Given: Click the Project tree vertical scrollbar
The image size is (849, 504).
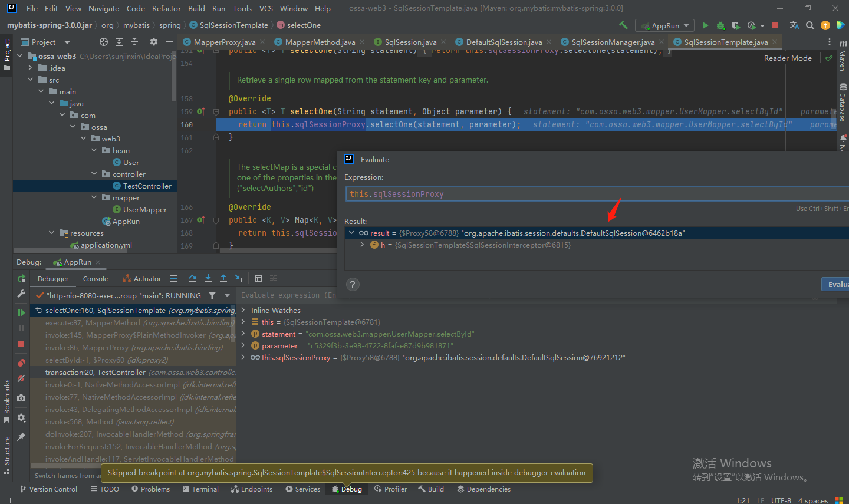Looking at the screenshot, I should click(174, 77).
